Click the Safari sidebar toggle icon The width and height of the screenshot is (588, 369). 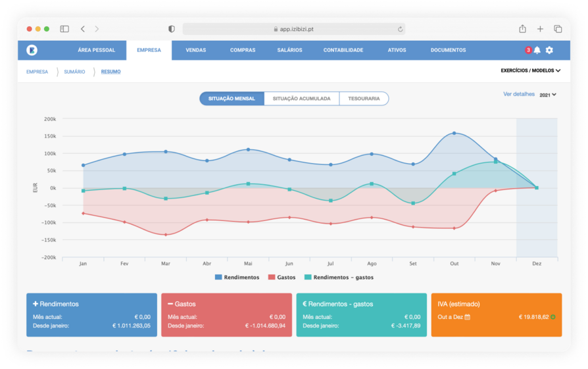[64, 29]
